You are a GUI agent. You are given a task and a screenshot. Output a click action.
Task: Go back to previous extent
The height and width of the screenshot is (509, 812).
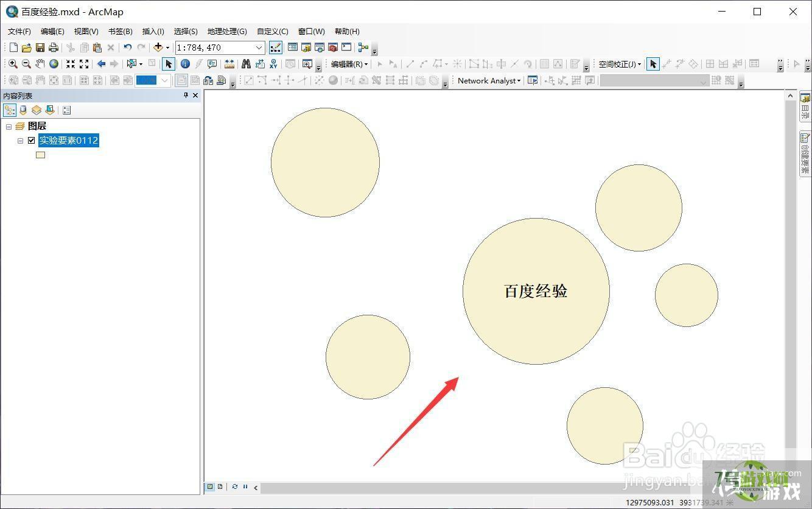click(101, 64)
